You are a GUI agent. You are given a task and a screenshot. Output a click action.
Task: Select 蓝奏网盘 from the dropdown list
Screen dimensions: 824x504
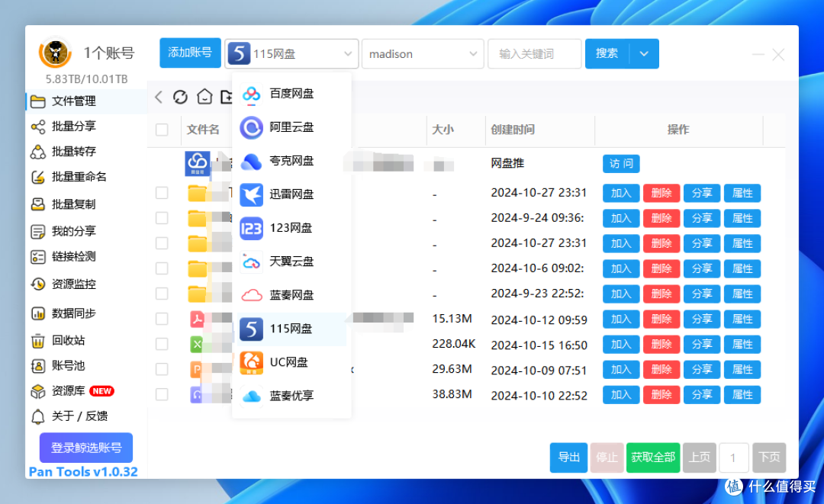[x=291, y=295]
